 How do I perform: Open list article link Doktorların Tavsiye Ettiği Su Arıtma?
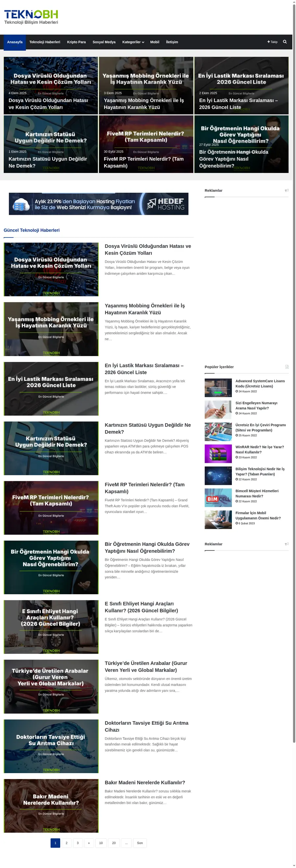(147, 726)
